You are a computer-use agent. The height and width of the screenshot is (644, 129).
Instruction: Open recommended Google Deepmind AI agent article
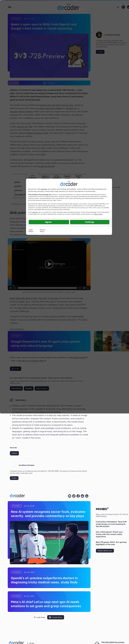tap(49, 341)
